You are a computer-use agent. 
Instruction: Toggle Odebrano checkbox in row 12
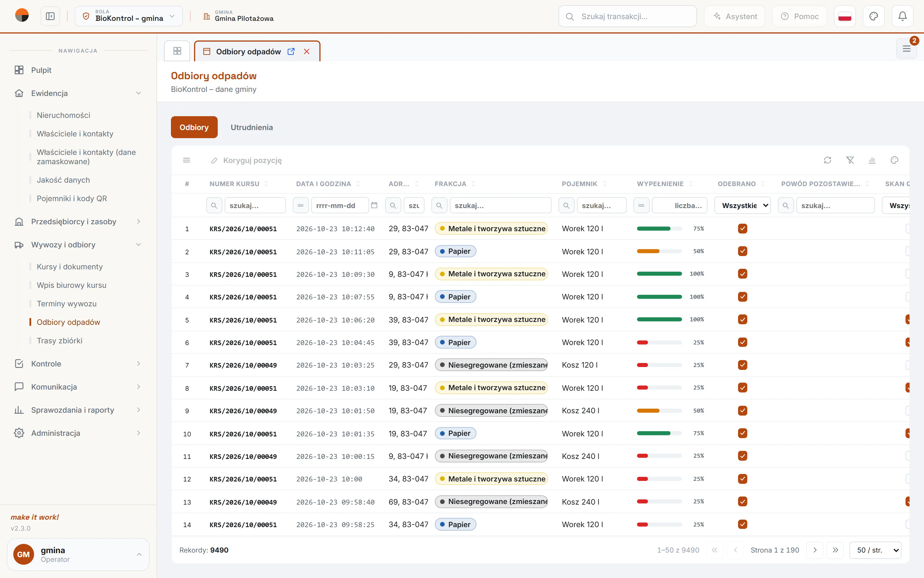click(742, 479)
